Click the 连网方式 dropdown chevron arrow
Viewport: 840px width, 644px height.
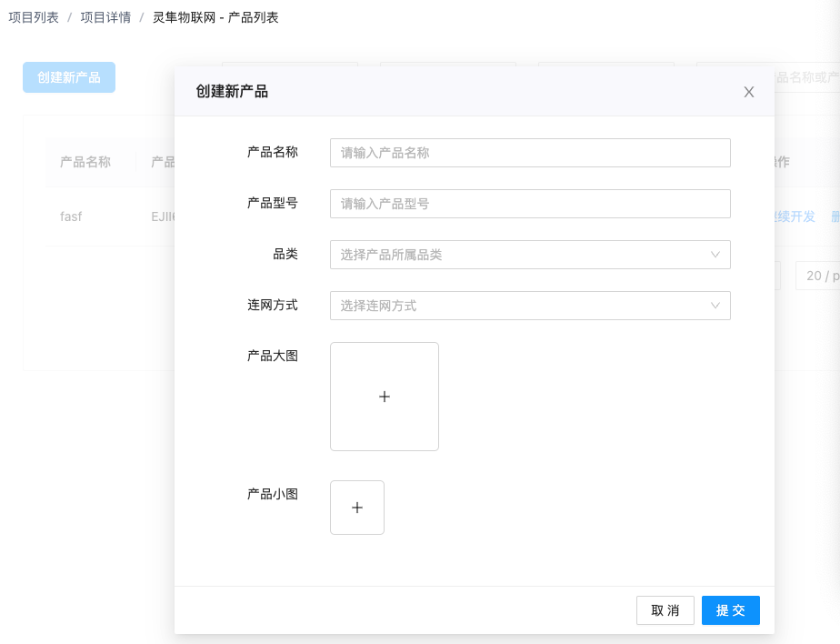(715, 306)
